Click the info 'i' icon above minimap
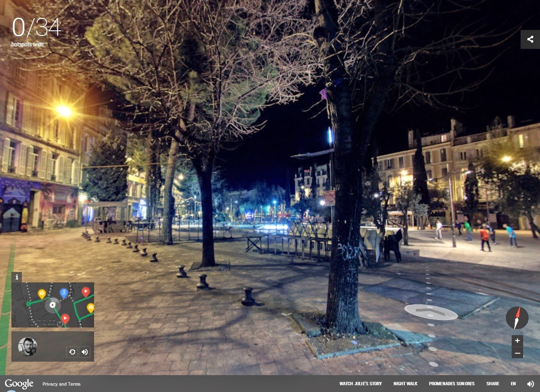 pos(17,277)
